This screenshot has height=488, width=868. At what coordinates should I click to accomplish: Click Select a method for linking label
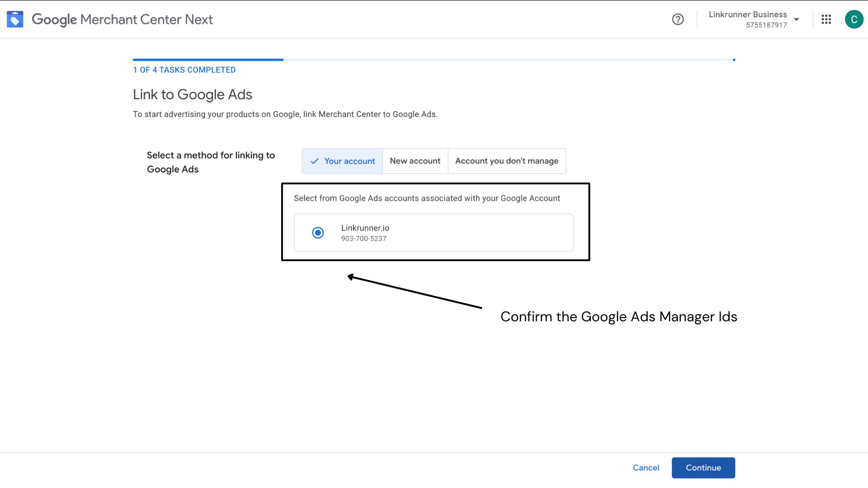click(211, 162)
